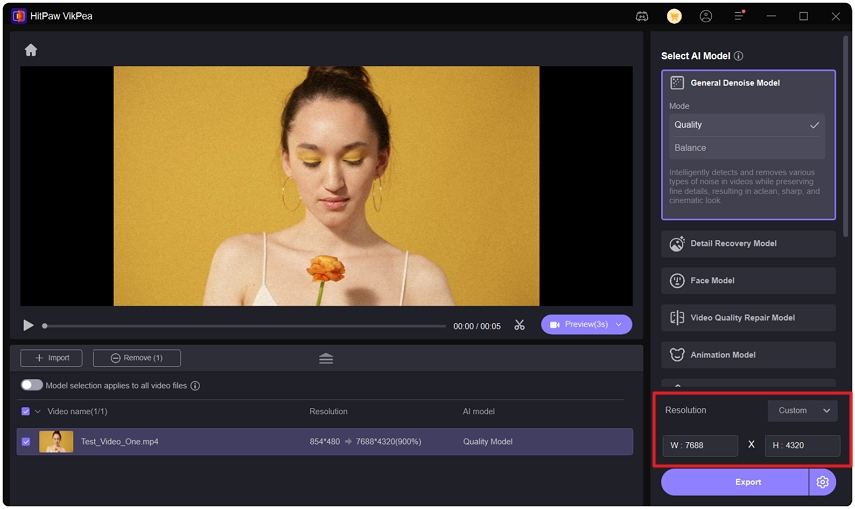The image size is (855, 509).
Task: Click the scissors trim tool
Action: pos(519,325)
